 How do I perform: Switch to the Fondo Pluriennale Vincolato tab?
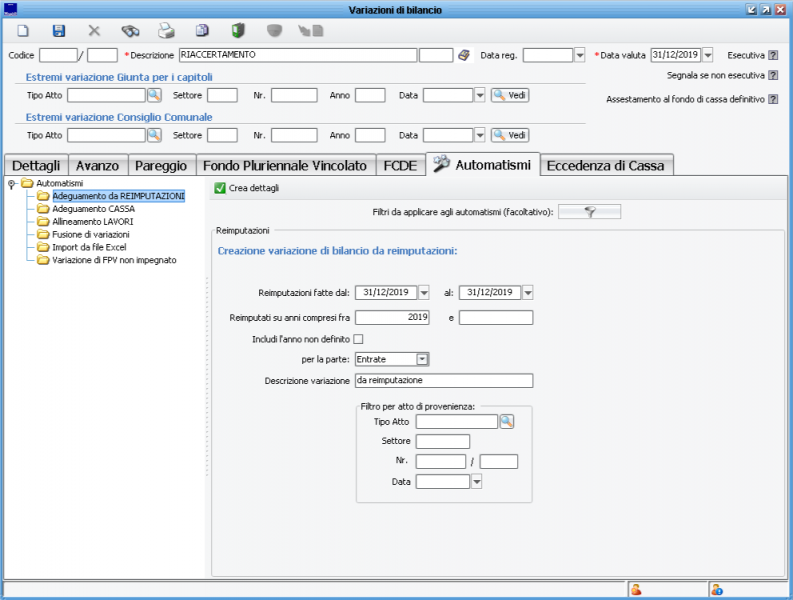[x=285, y=165]
